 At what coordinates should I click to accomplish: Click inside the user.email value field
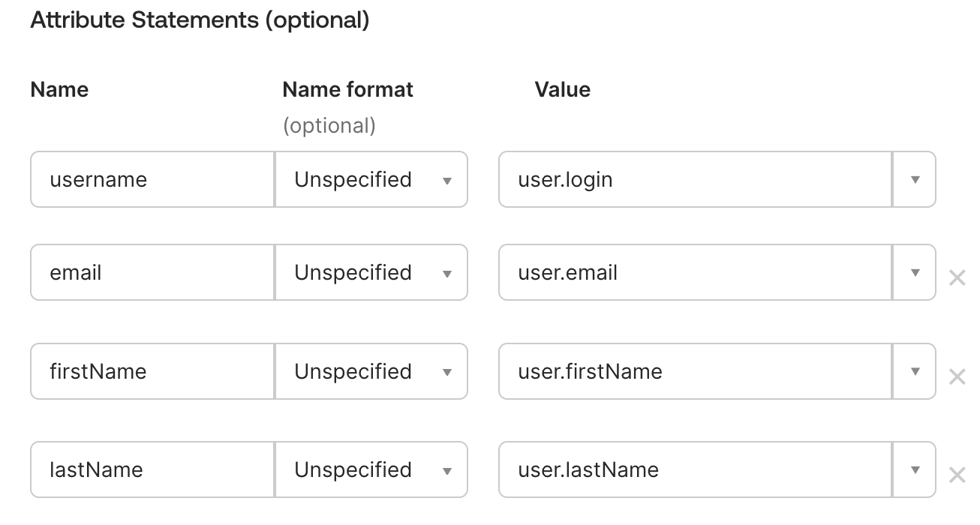tap(675, 273)
